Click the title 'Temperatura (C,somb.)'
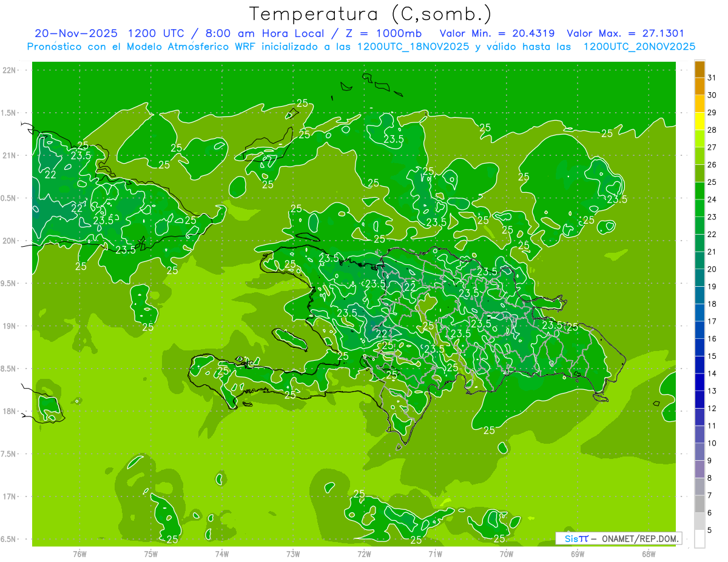 point(370,14)
